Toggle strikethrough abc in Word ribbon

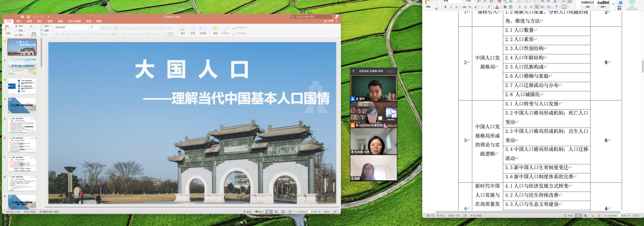(464, 7)
